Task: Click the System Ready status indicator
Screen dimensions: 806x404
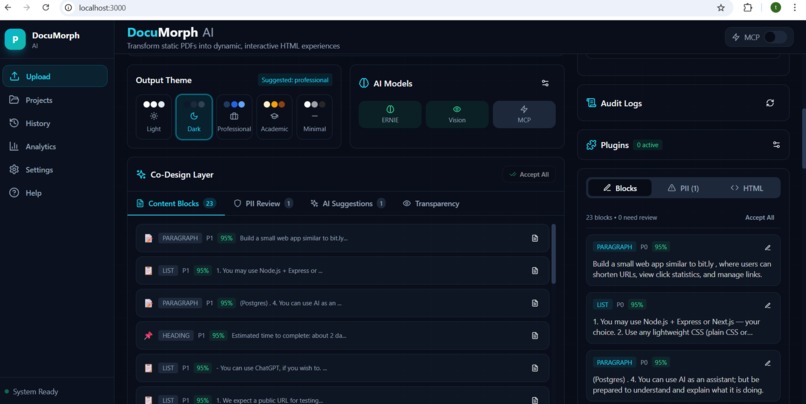Action: (31, 392)
